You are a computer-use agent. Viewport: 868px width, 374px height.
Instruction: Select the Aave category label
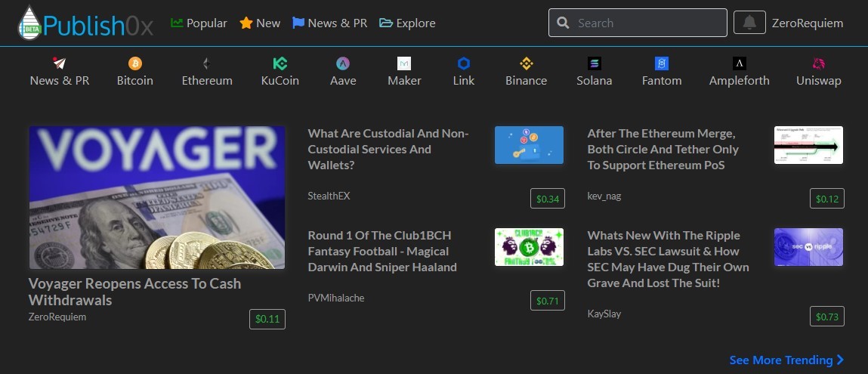[343, 81]
